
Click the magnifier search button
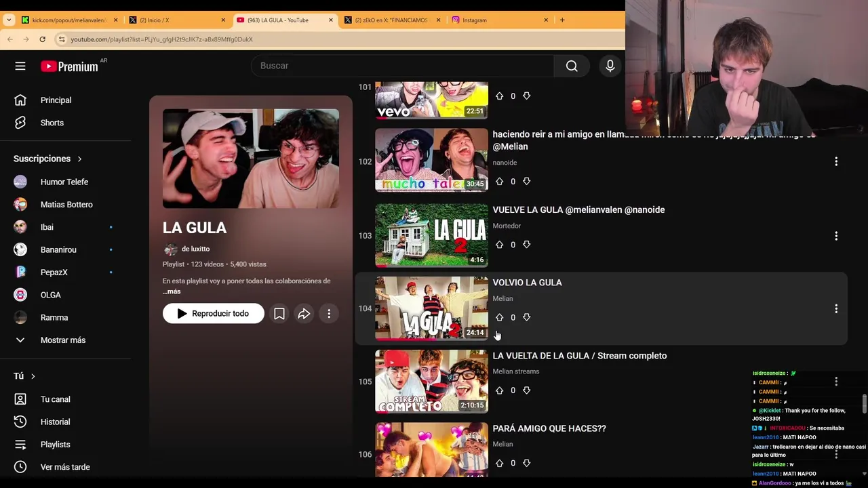point(572,66)
